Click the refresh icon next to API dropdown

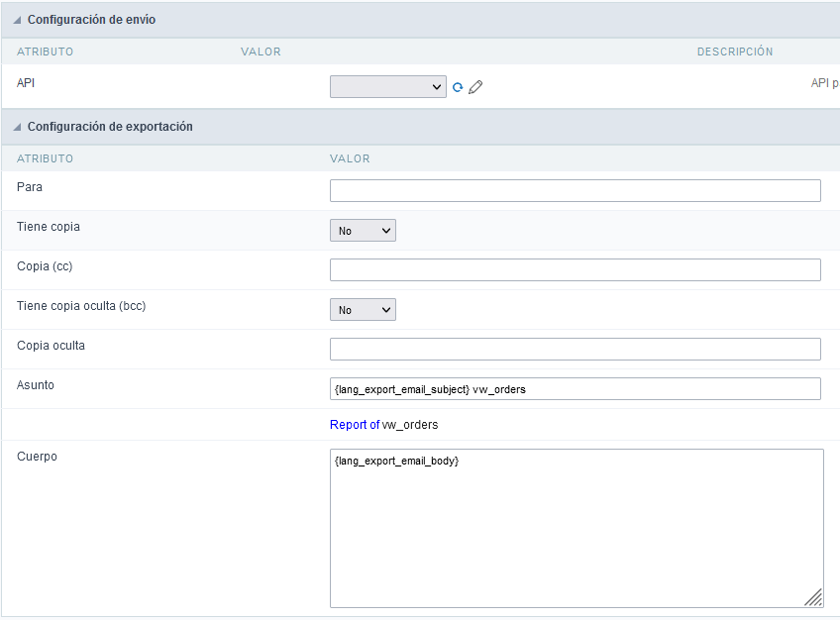(458, 87)
